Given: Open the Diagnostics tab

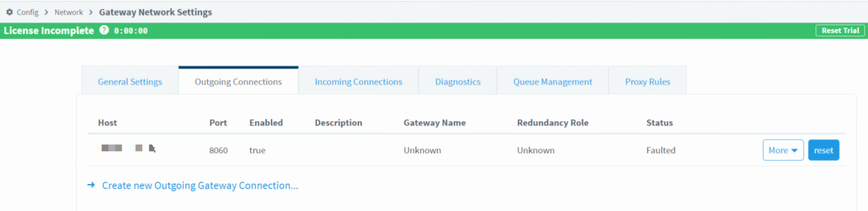Looking at the screenshot, I should tap(458, 81).
